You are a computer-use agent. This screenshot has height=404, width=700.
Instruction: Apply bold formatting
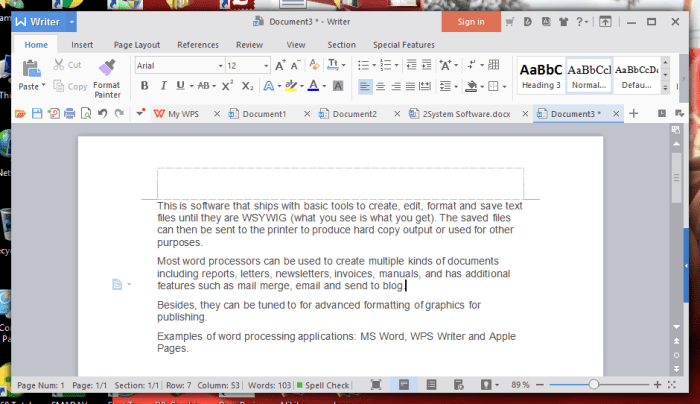(x=144, y=86)
